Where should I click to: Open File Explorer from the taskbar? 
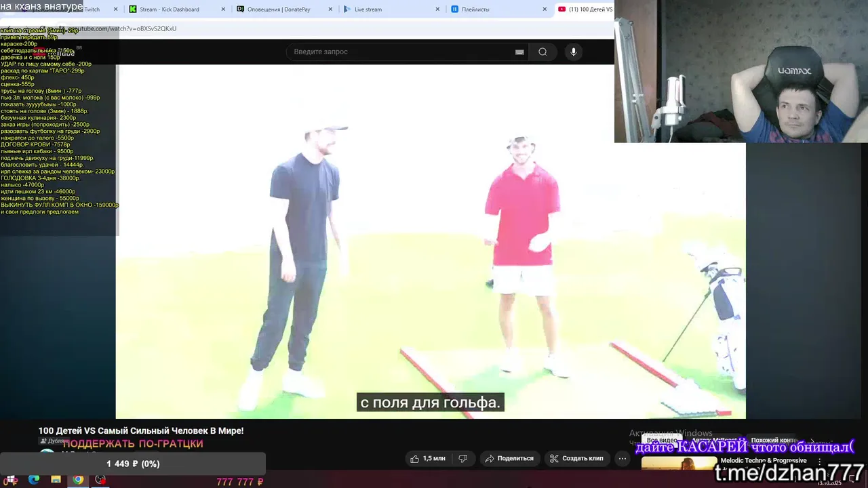point(56,480)
